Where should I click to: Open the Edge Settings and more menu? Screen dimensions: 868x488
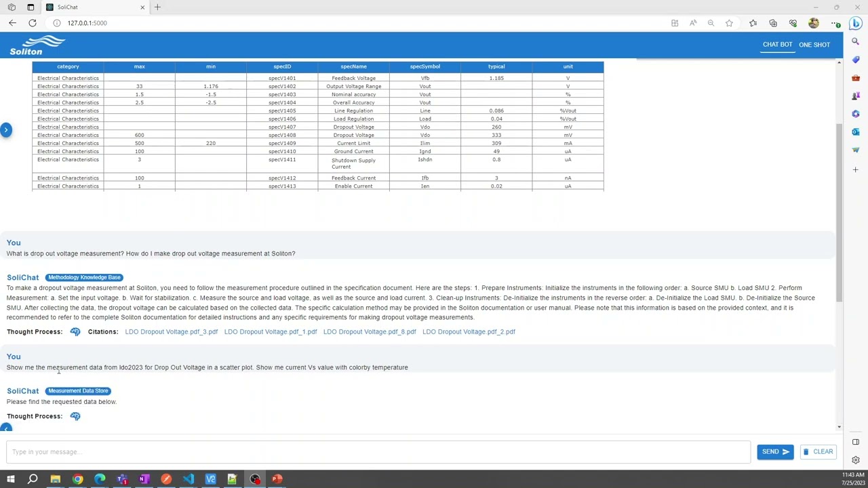pos(835,23)
